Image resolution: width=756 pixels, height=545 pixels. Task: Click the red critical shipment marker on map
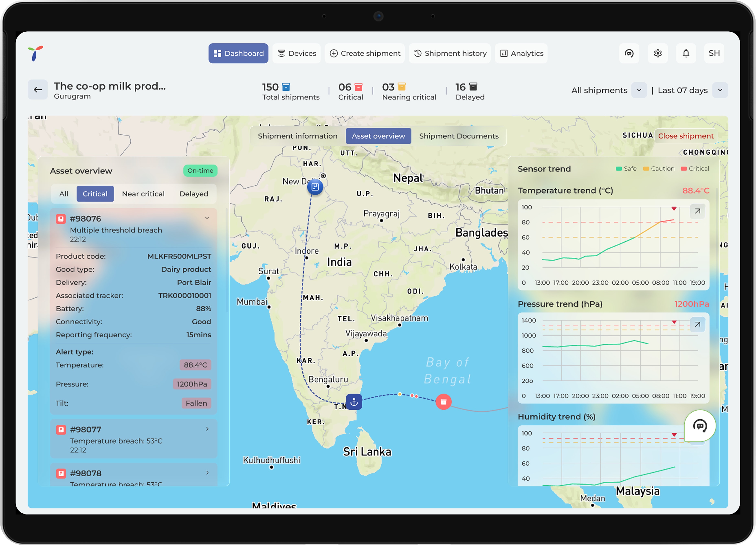click(x=443, y=402)
